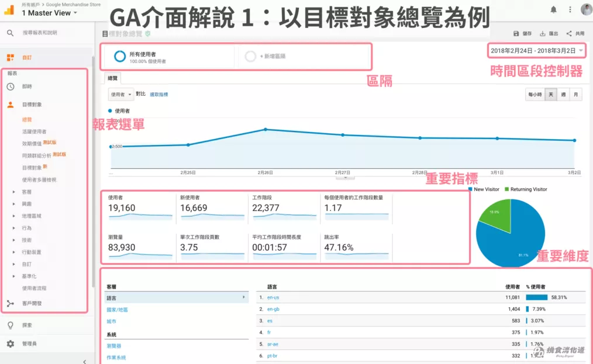The height and width of the screenshot is (364, 593).
Task: Open the 瀏覽器 dimension link
Action: [x=114, y=346]
